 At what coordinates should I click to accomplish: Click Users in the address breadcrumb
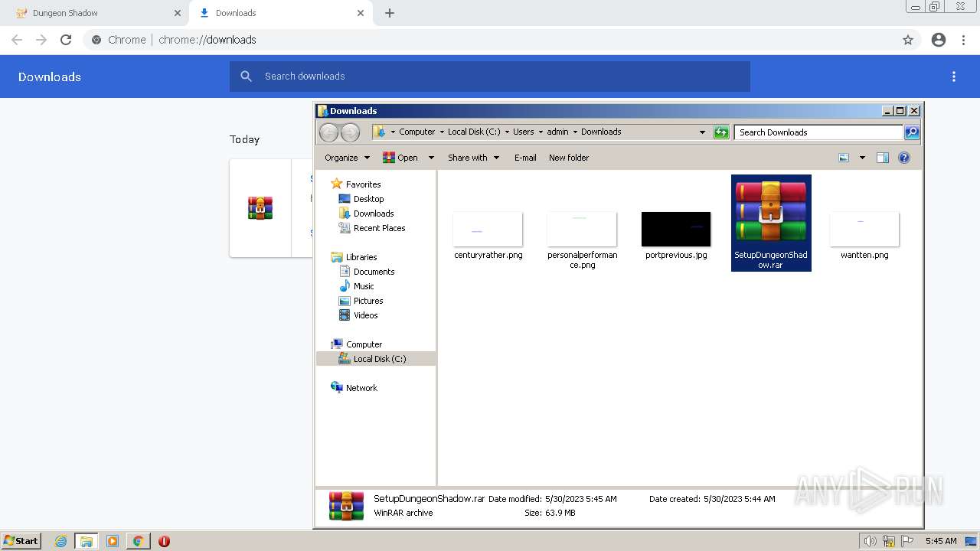[524, 132]
